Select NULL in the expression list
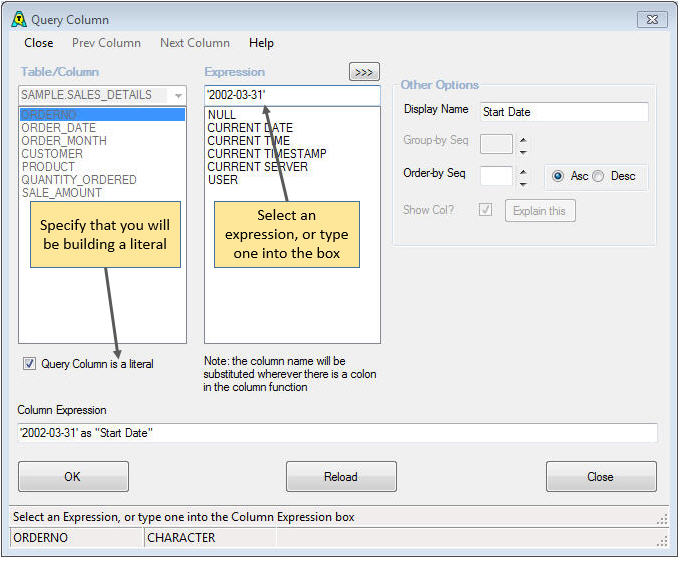The width and height of the screenshot is (681, 561). click(x=292, y=115)
